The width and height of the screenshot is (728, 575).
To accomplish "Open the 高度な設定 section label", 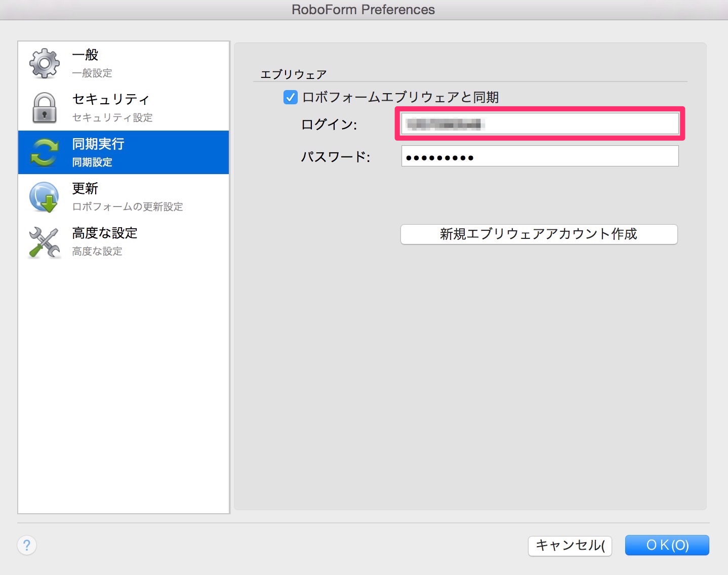I will point(105,233).
